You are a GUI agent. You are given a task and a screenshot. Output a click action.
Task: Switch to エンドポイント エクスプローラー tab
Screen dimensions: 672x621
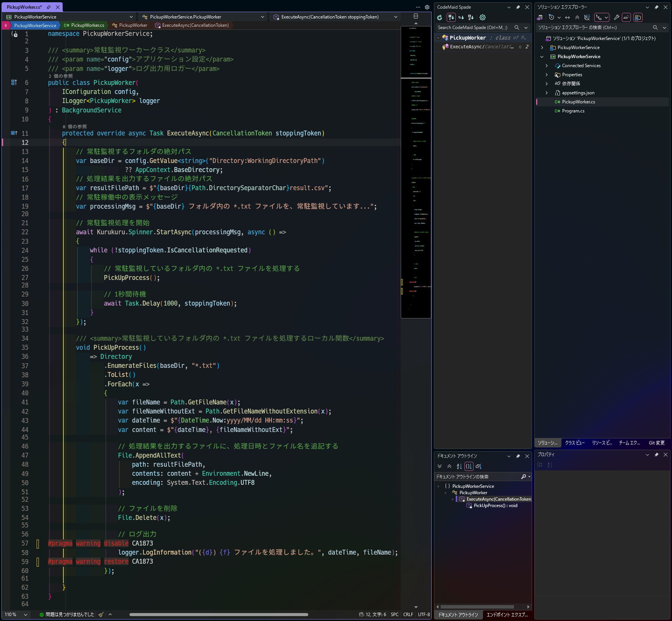pos(507,615)
